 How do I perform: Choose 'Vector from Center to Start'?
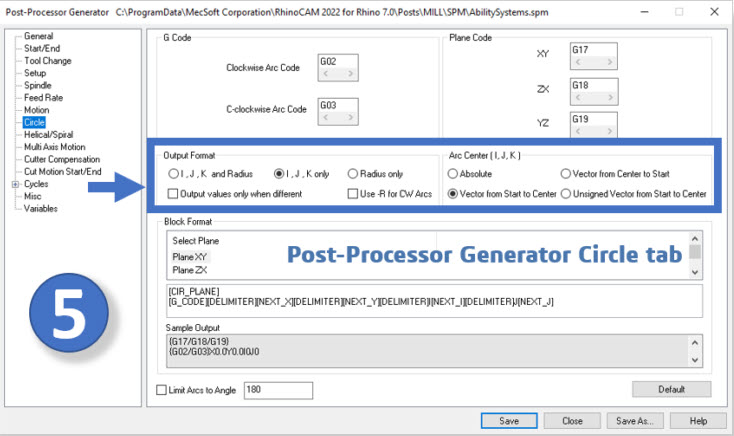coord(567,174)
